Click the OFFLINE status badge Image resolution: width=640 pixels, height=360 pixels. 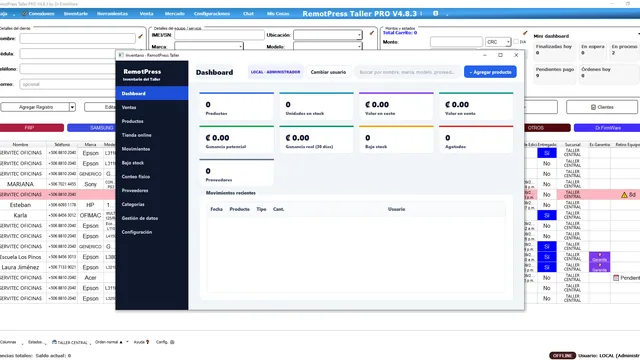562,356
